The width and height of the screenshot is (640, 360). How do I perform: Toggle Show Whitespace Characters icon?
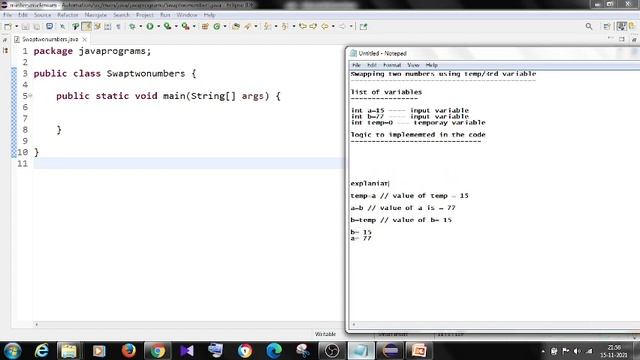point(118,27)
